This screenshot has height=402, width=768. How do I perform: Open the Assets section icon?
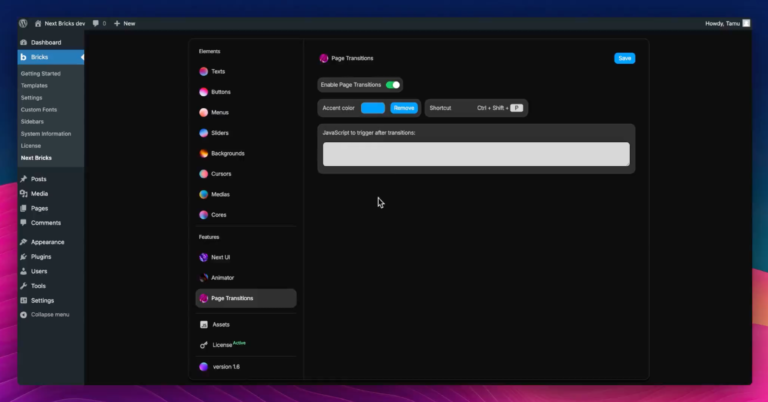pos(204,325)
